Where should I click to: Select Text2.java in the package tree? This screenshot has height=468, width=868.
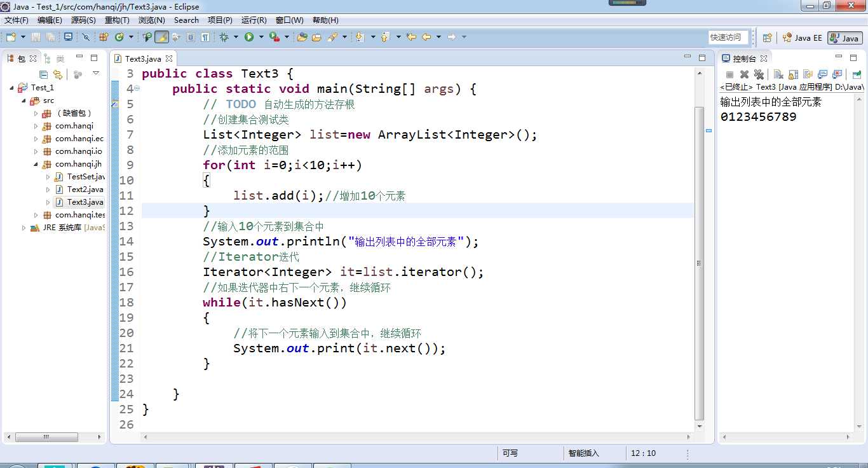[85, 189]
